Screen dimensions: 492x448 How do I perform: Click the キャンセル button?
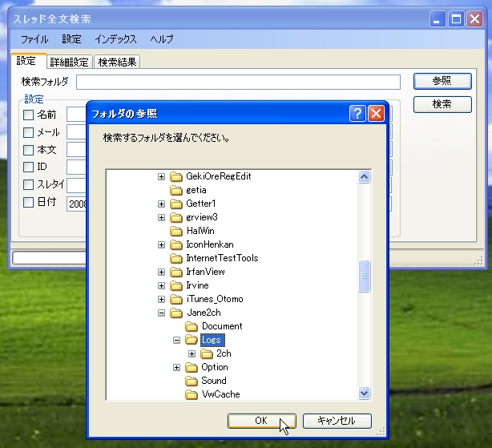tap(337, 421)
